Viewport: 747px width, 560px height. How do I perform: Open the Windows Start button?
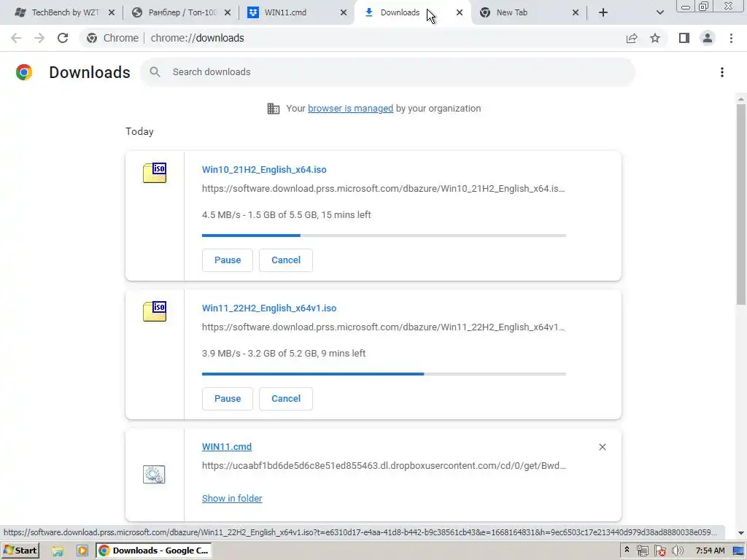pyautogui.click(x=20, y=551)
